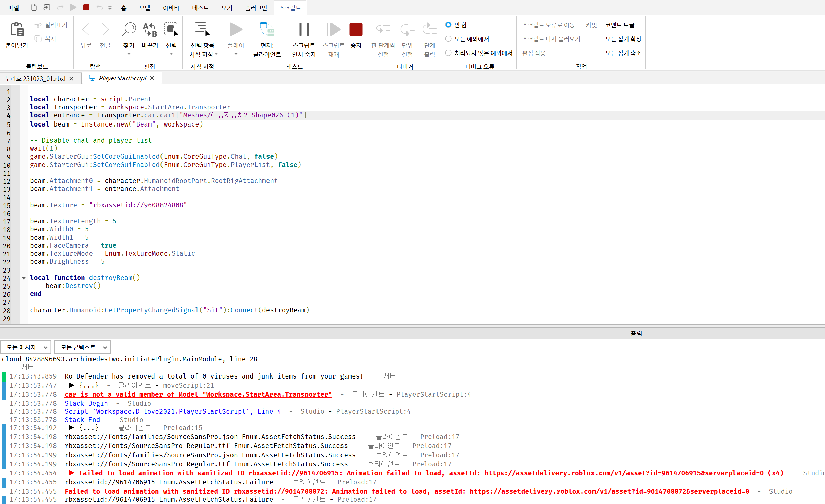Expand the Play (플레이) mode dropdown arrow

click(x=236, y=54)
